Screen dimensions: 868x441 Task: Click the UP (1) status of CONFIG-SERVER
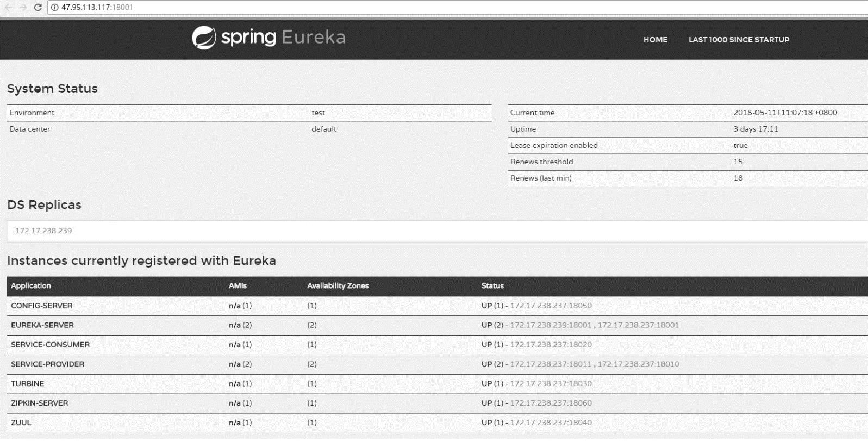(492, 306)
